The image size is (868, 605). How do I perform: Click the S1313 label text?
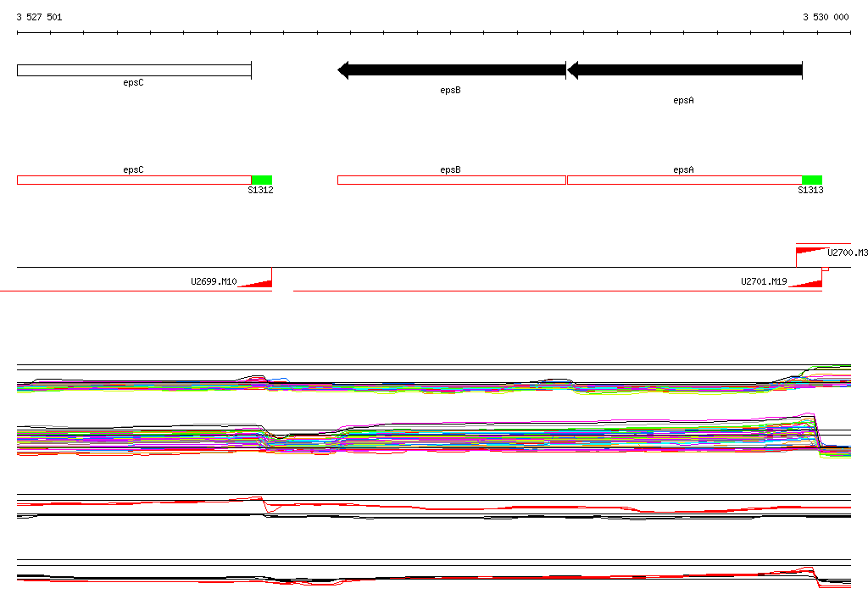[810, 190]
